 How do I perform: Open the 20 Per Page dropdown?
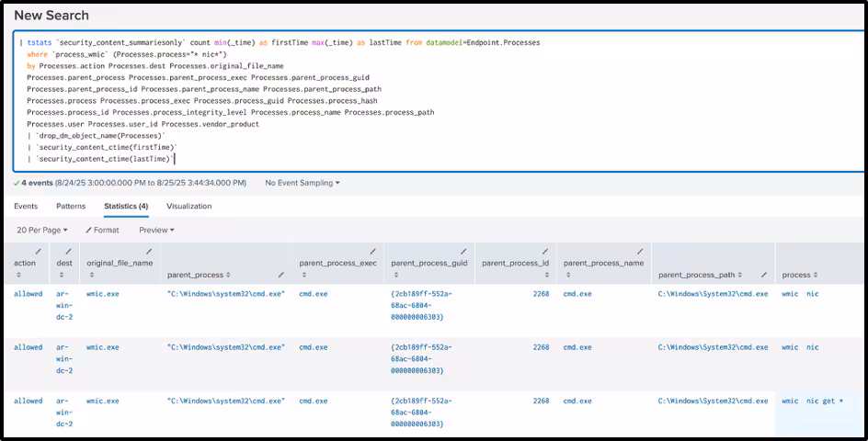pyautogui.click(x=42, y=230)
